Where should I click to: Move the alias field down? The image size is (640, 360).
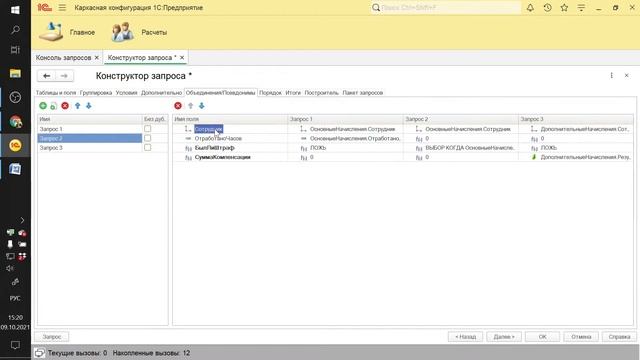coord(202,106)
